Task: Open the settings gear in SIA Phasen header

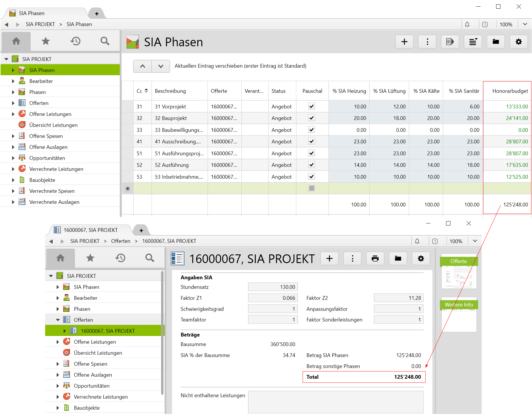Action: [x=518, y=42]
